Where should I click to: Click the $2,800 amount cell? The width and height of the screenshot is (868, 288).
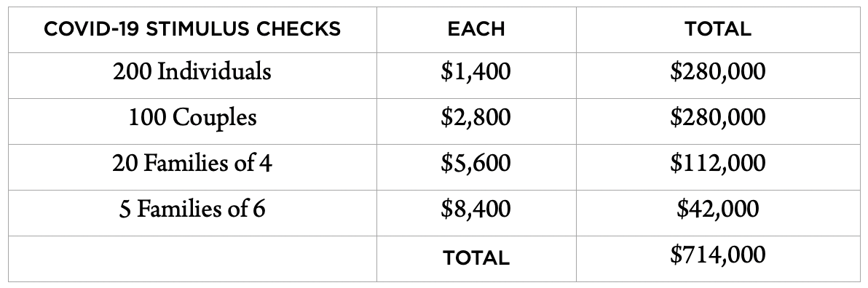pos(477,121)
